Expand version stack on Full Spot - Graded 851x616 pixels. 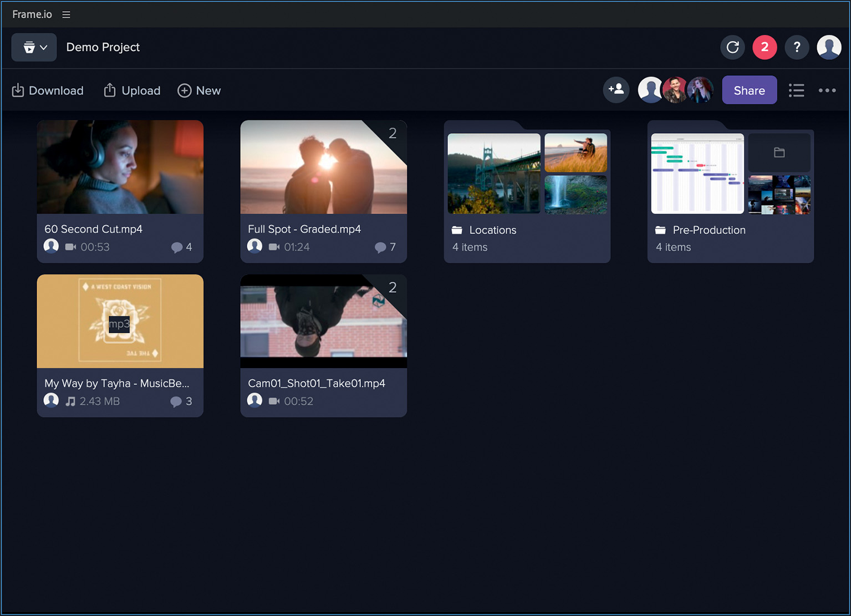pos(393,134)
